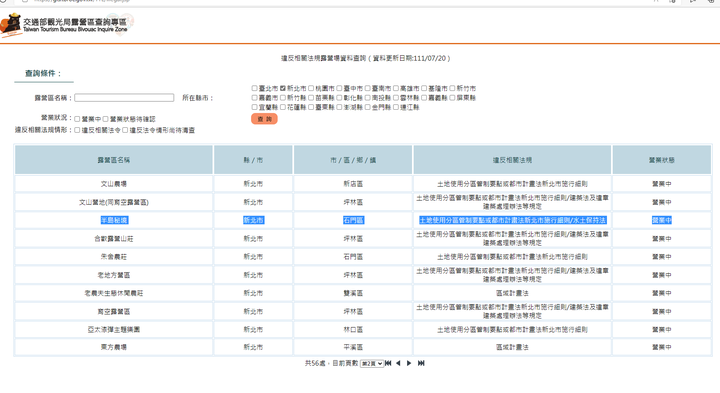Select the 老地方營區 name cell
This screenshot has height=393, width=720.
(114, 275)
